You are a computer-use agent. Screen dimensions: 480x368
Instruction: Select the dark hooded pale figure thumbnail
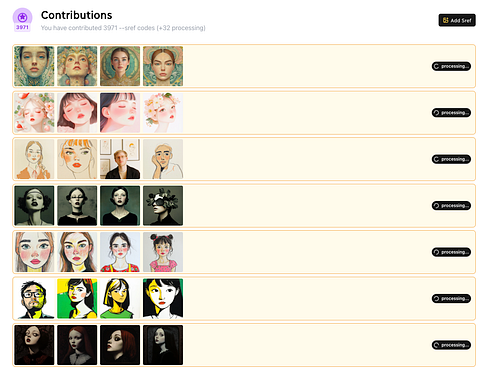coord(163,345)
